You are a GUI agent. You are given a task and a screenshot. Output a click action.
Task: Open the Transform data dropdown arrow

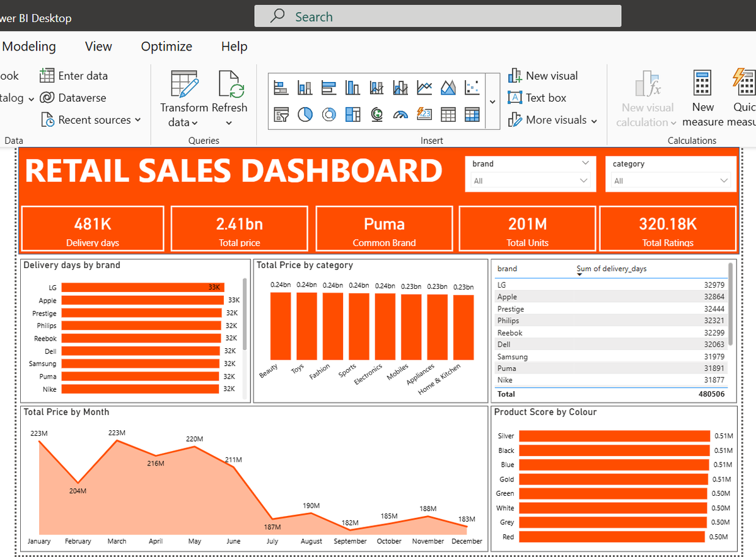point(195,123)
